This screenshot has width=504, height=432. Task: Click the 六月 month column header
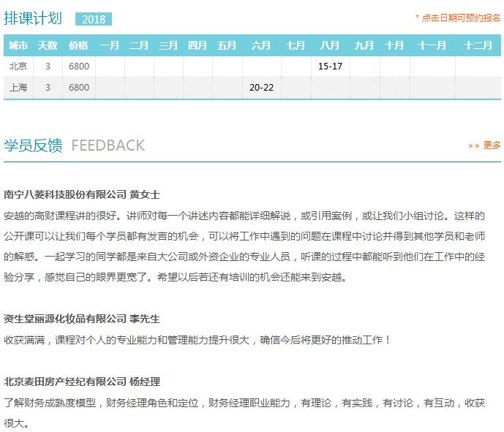261,45
